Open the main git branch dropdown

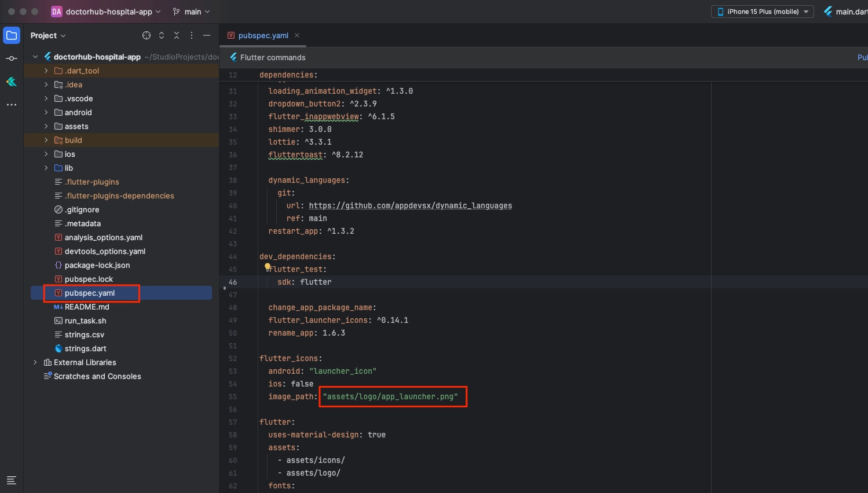pos(192,12)
